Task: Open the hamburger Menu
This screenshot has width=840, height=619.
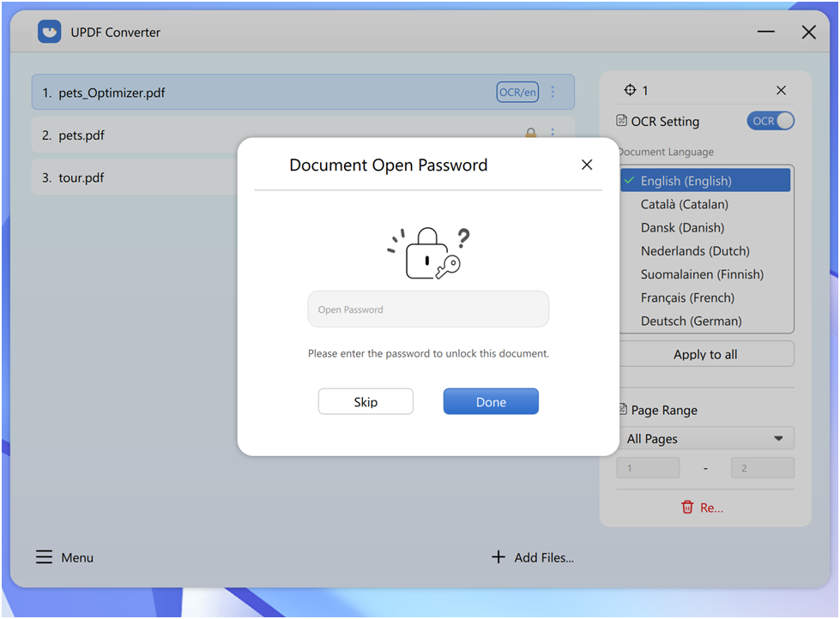Action: coord(45,557)
